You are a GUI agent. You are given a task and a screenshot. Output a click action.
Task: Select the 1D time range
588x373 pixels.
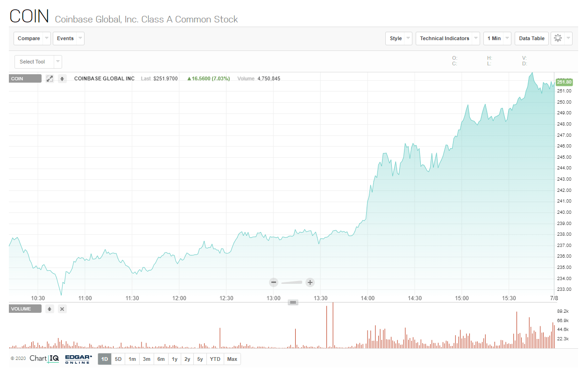pyautogui.click(x=105, y=359)
